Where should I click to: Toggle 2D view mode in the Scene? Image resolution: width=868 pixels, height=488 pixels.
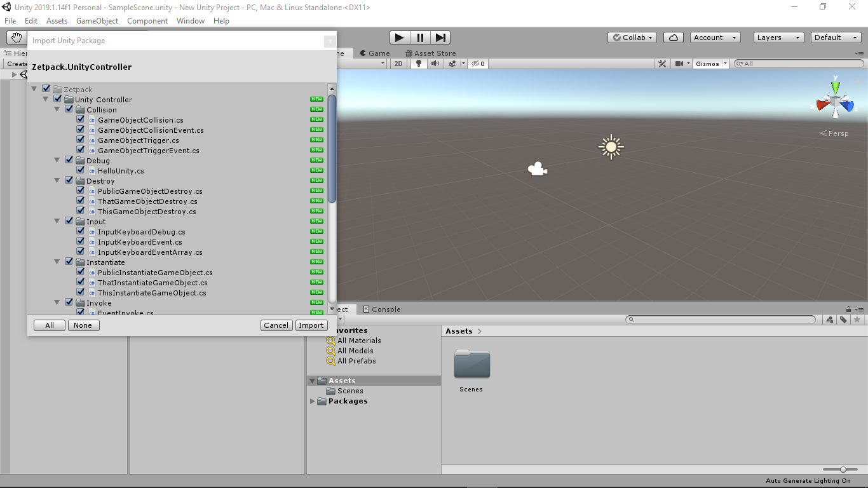coord(398,64)
